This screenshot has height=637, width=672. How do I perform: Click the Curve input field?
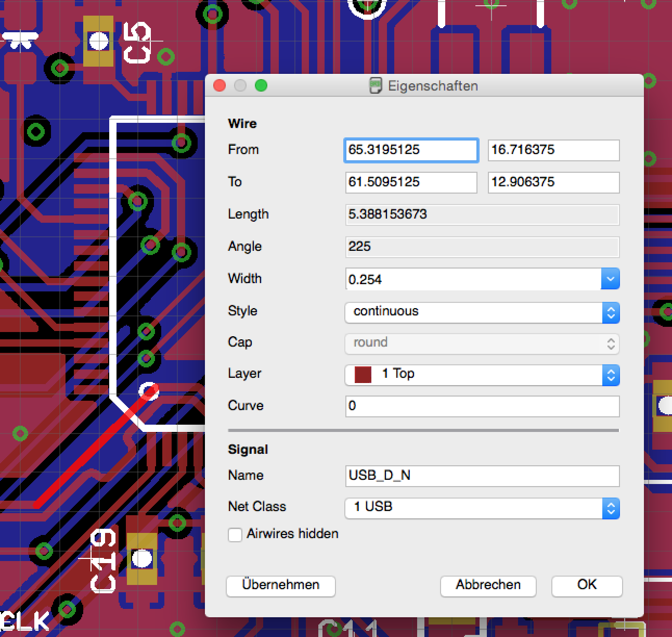coord(482,406)
